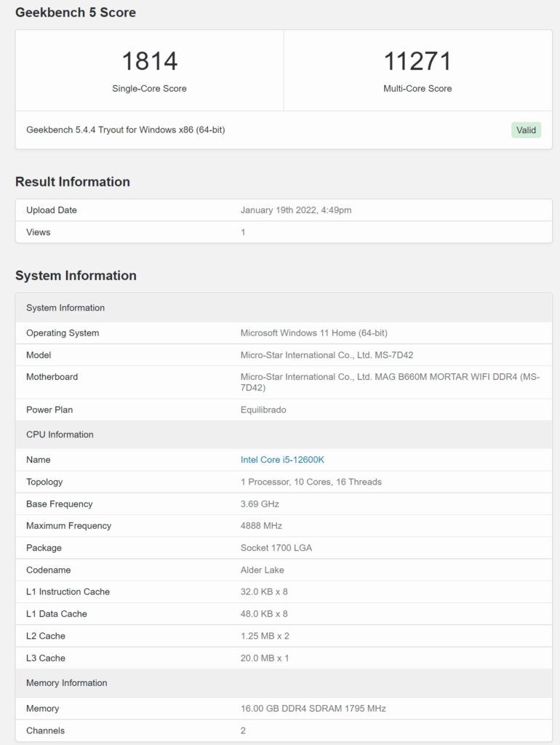The width and height of the screenshot is (560, 745).
Task: Click the CPU Name row label
Action: [x=38, y=460]
